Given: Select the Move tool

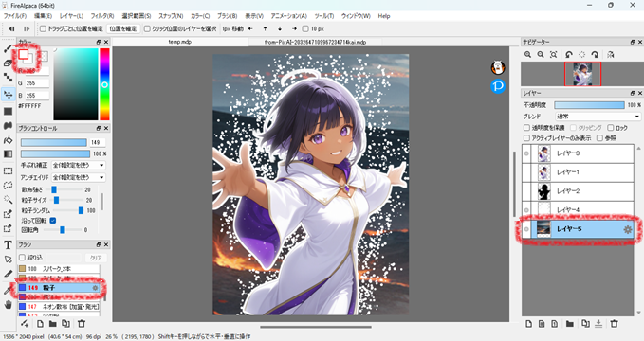Looking at the screenshot, I should pos(8,95).
